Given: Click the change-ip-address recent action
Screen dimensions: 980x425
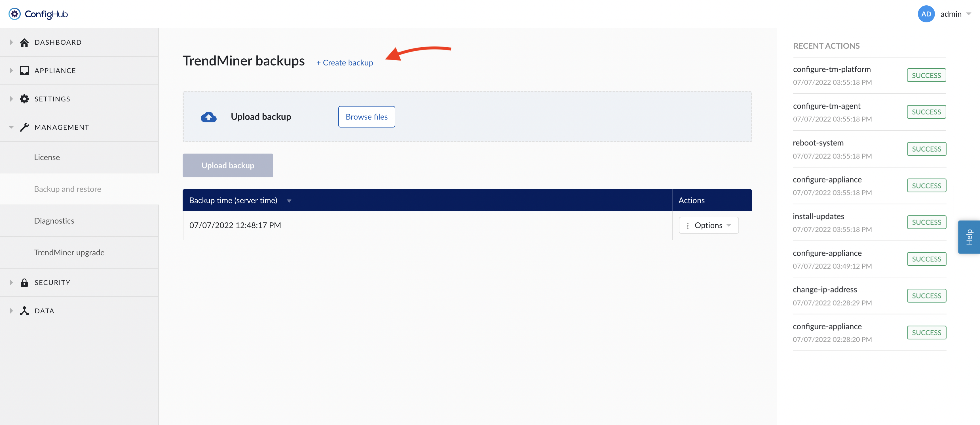Looking at the screenshot, I should tap(825, 290).
